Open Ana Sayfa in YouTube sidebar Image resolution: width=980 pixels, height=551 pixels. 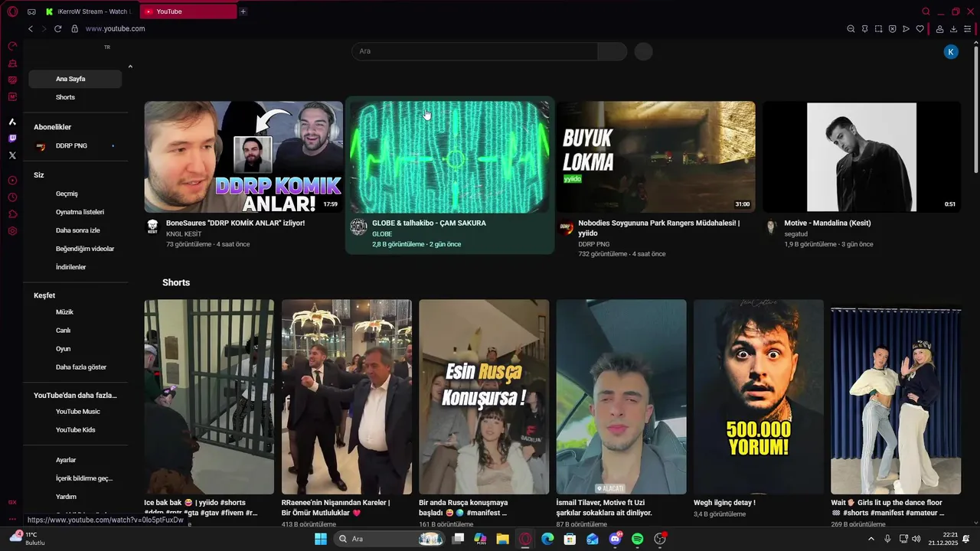click(75, 79)
